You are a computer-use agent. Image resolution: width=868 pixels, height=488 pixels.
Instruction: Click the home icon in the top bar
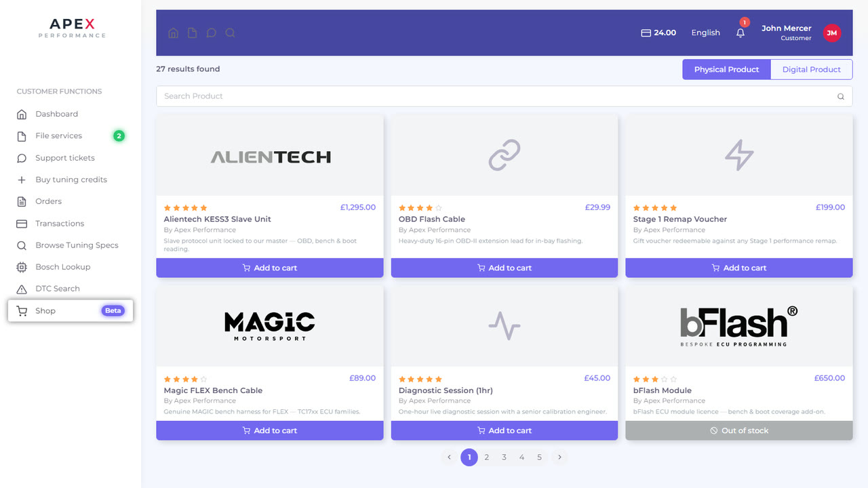174,33
